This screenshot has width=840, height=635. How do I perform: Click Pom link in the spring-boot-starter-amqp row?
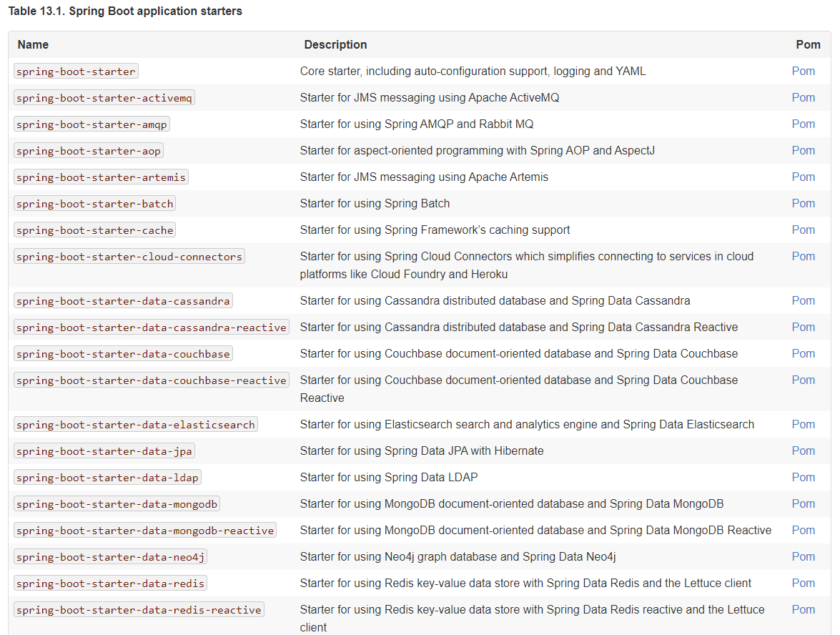803,124
